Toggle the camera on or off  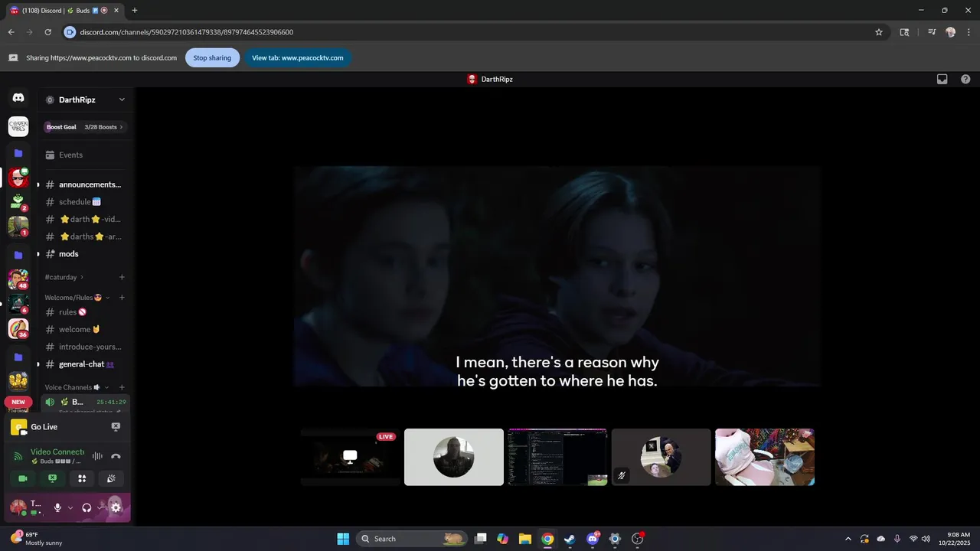(23, 478)
